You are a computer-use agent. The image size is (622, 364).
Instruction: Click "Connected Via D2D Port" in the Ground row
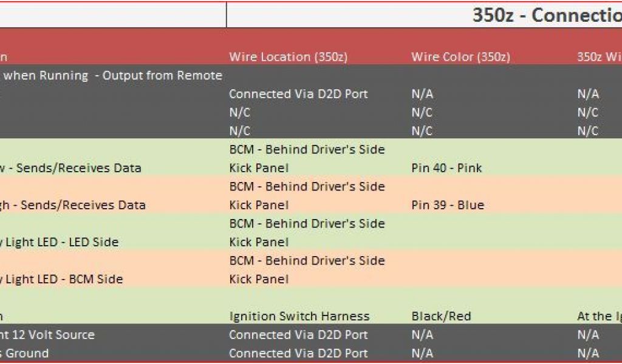pyautogui.click(x=298, y=353)
